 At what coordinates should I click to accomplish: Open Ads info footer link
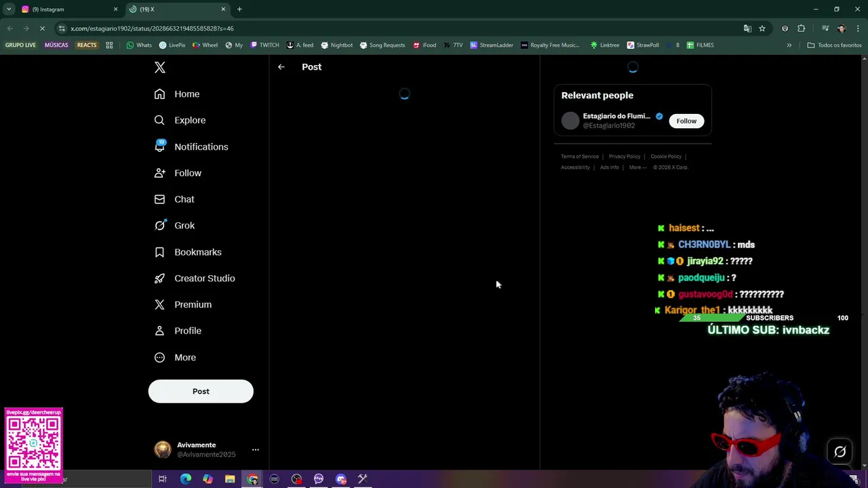click(x=609, y=167)
